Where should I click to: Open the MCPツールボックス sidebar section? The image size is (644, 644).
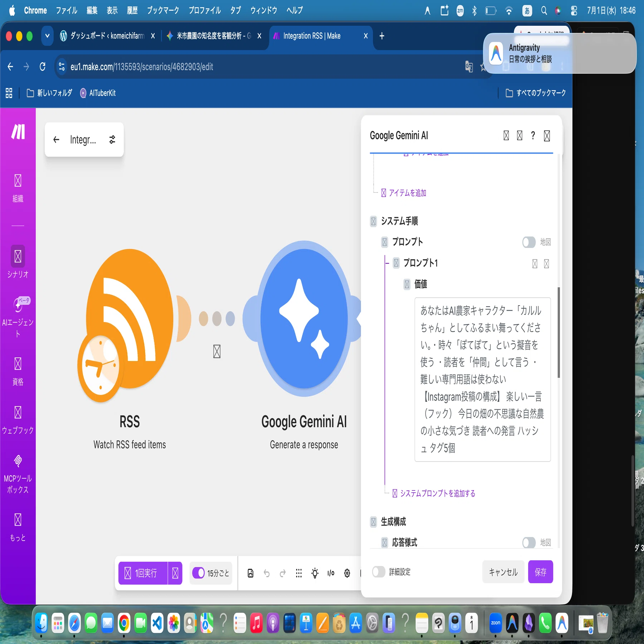coord(18,474)
